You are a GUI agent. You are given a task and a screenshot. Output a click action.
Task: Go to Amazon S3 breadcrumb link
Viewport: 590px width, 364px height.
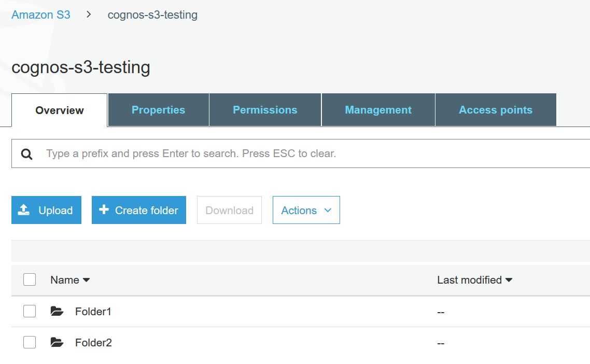pos(40,15)
